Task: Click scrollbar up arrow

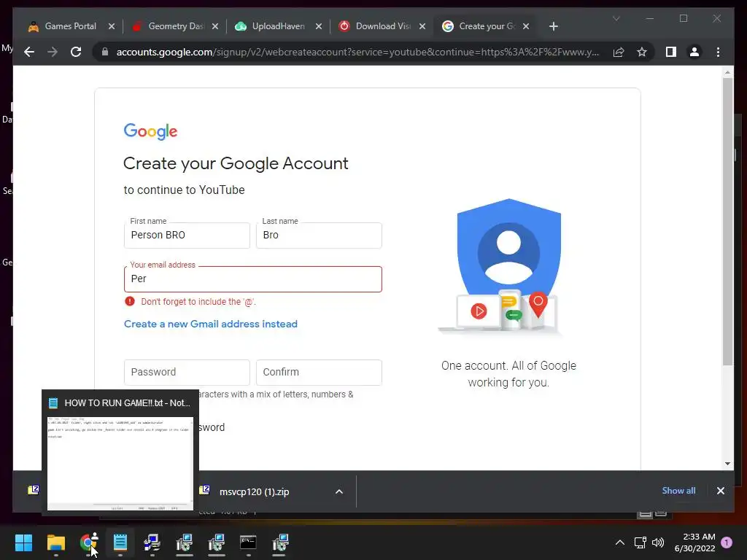Action: 727,72
